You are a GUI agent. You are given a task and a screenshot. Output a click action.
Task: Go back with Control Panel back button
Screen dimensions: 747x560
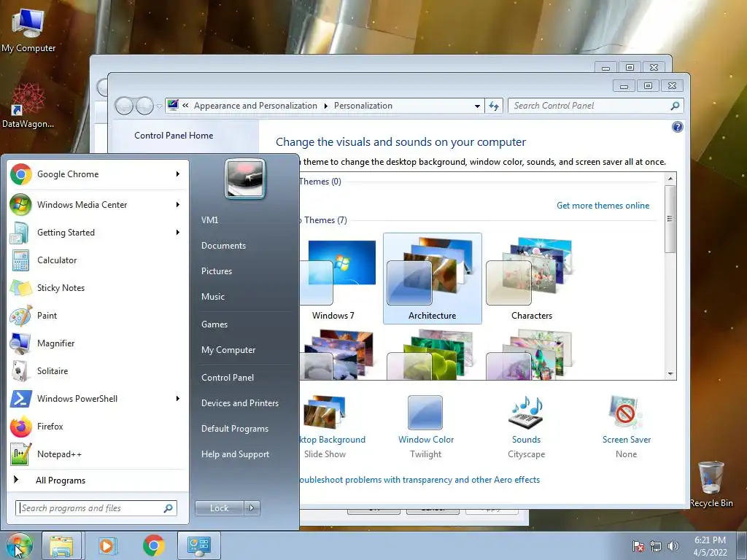tap(124, 106)
